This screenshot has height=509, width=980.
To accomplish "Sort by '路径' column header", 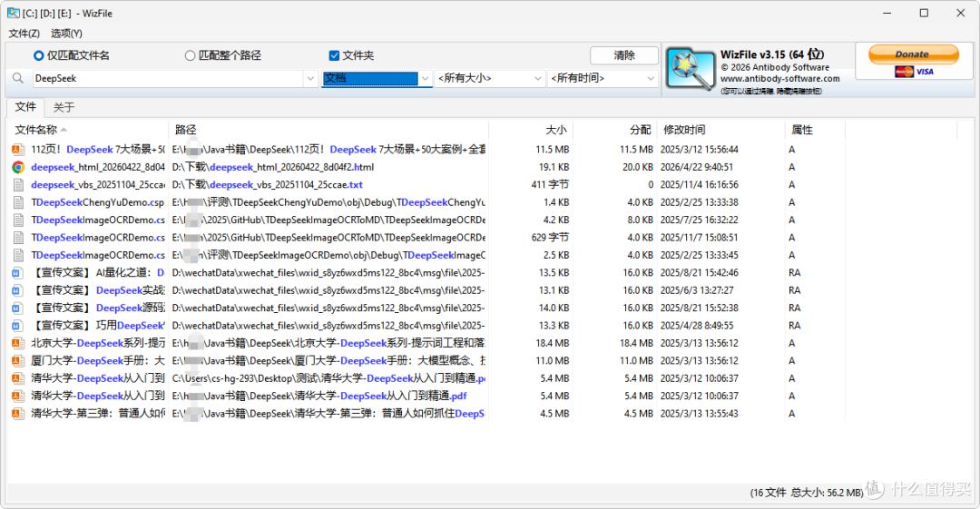I will coord(328,130).
